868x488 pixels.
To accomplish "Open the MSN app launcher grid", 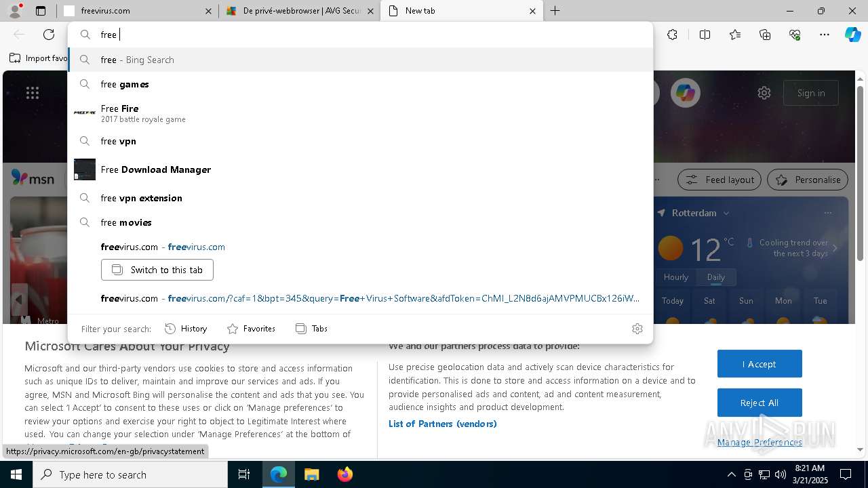I will point(33,93).
